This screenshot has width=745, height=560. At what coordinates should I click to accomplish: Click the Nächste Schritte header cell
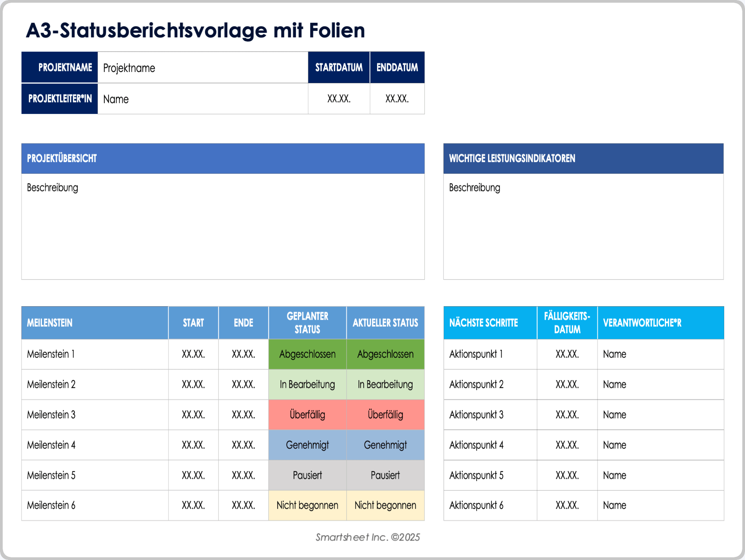click(x=489, y=323)
